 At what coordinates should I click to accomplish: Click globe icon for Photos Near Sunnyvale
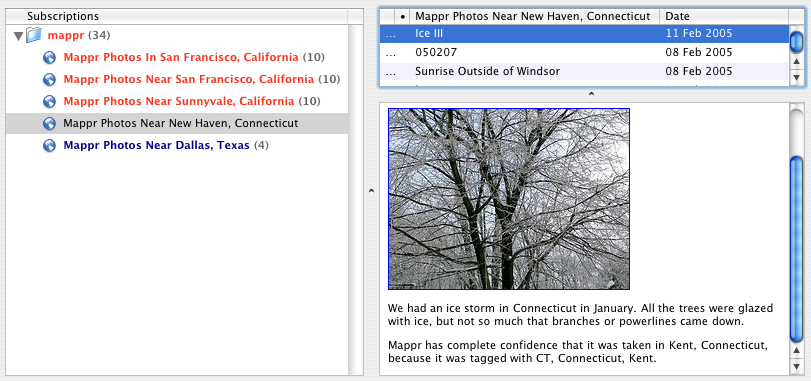click(x=49, y=101)
